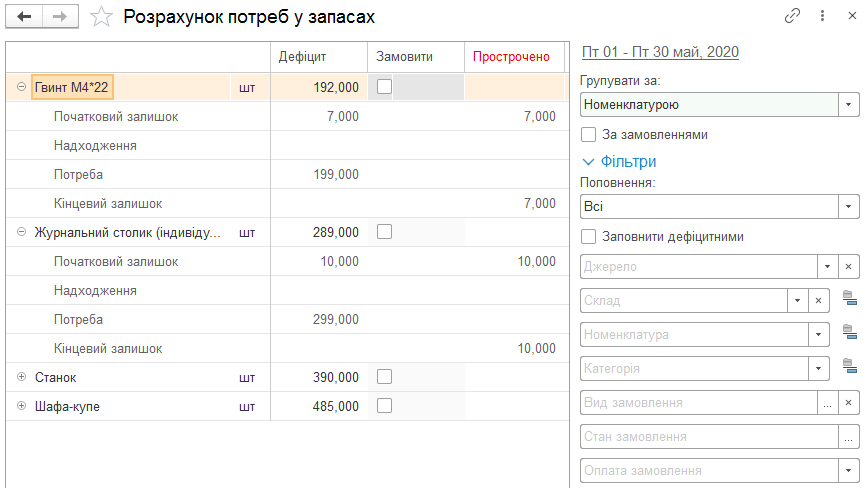The width and height of the screenshot is (867, 488).
Task: Select the Станок name cell
Action: (x=56, y=377)
